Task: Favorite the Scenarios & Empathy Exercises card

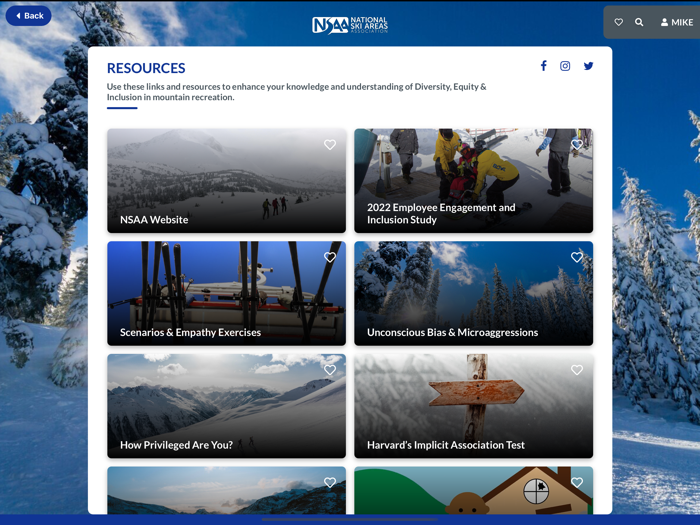Action: (x=330, y=257)
